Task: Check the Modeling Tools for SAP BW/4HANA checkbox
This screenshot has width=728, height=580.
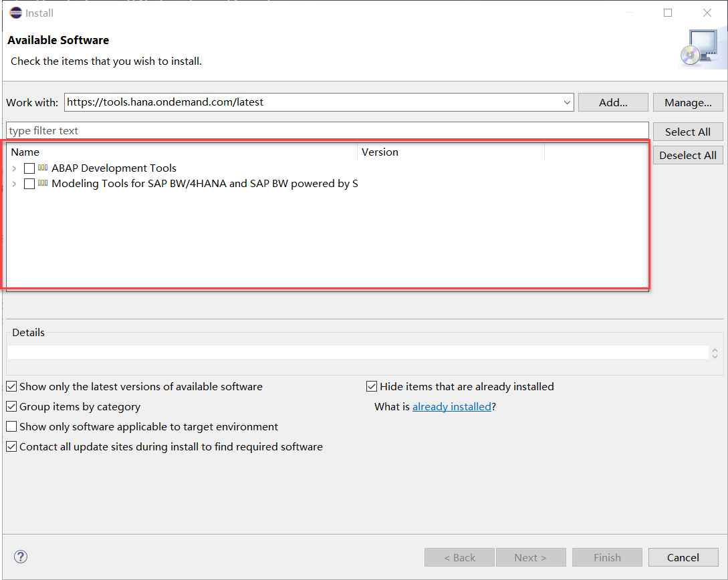Action: pos(29,184)
